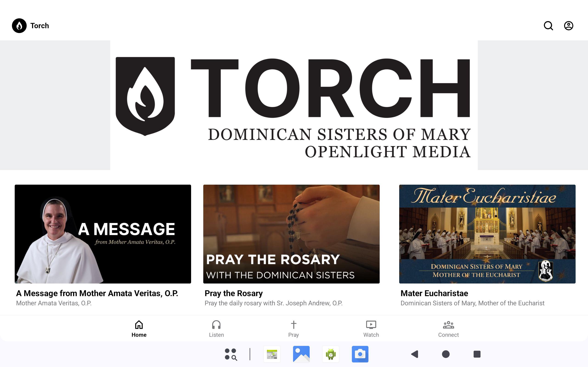Switch to the Listen tab
This screenshot has width=588, height=367.
coord(216,329)
